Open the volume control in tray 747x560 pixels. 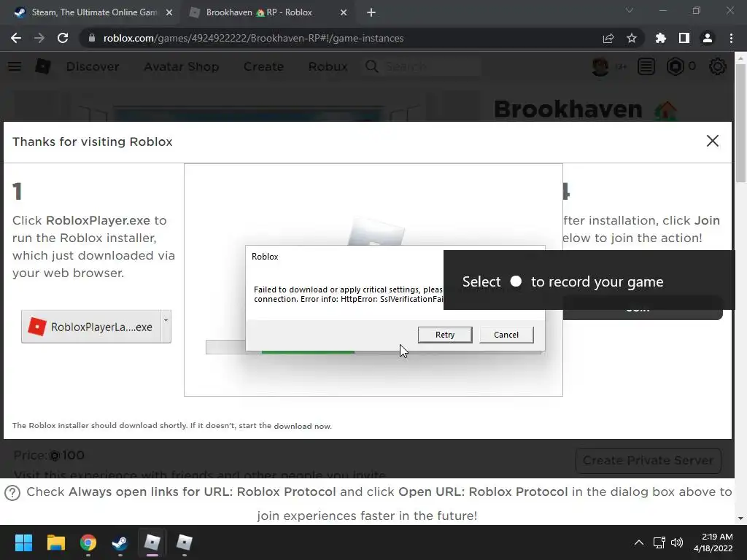click(676, 542)
